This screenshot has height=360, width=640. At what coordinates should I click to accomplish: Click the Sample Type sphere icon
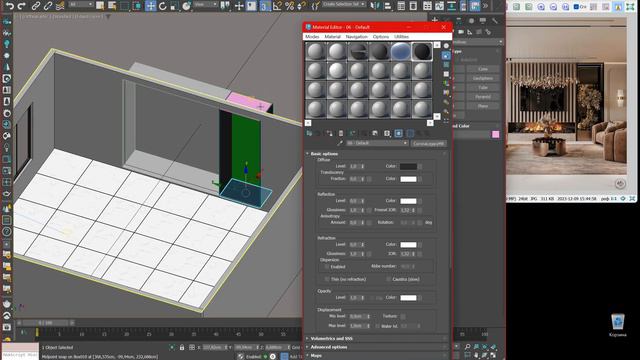click(446, 46)
